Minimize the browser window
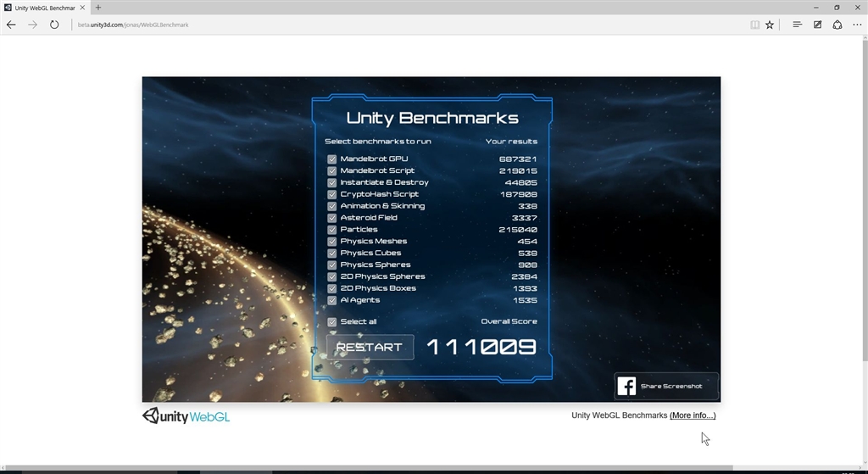The image size is (868, 474). pos(816,7)
